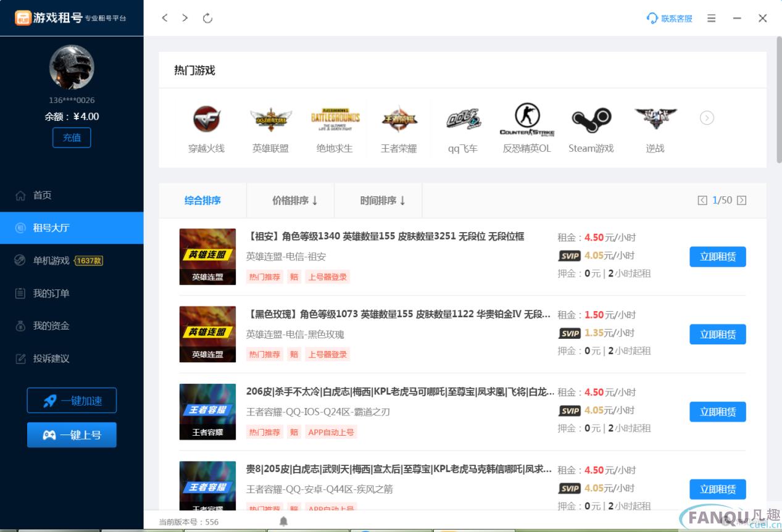Viewport: 782px width, 532px height.
Task: Go to previous page of listings
Action: click(702, 201)
